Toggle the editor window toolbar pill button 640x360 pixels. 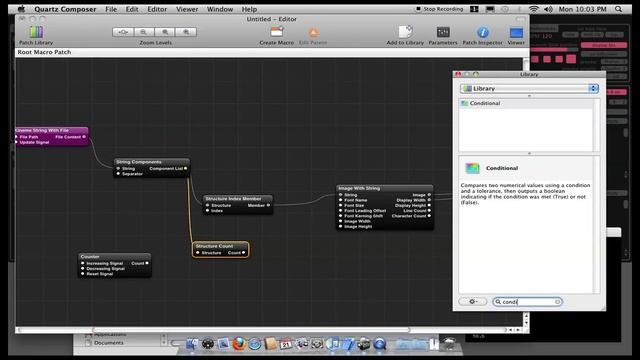coord(520,19)
